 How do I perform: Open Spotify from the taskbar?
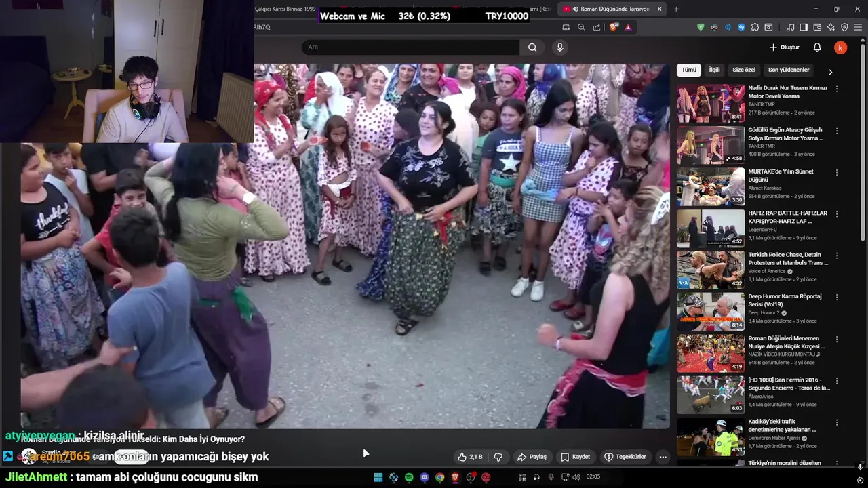409,477
